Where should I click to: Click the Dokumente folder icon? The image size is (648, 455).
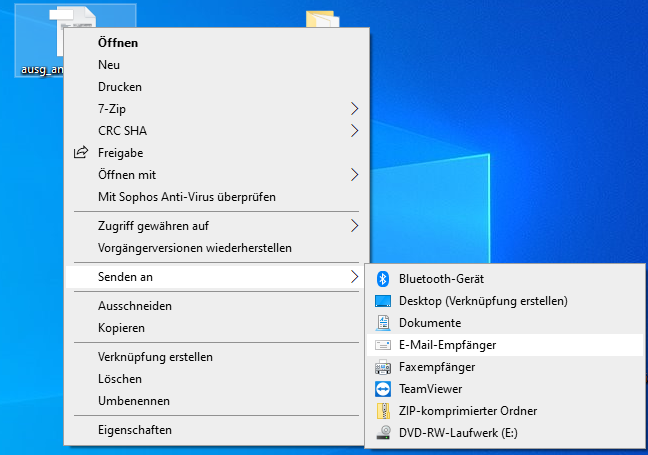pyautogui.click(x=382, y=323)
